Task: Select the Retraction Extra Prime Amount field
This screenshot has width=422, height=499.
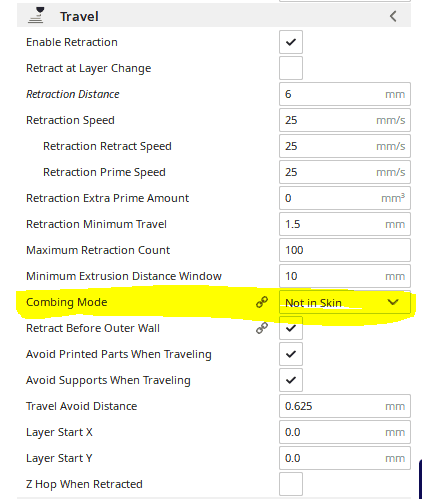Action: (x=345, y=198)
